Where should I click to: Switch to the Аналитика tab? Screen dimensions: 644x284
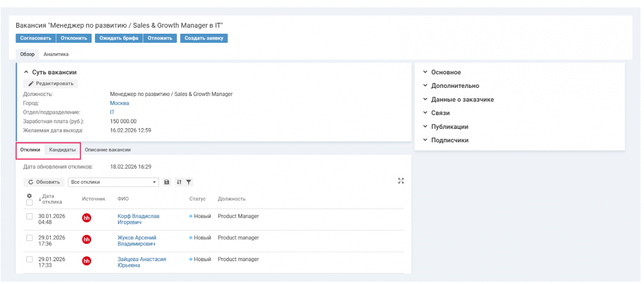[x=56, y=54]
